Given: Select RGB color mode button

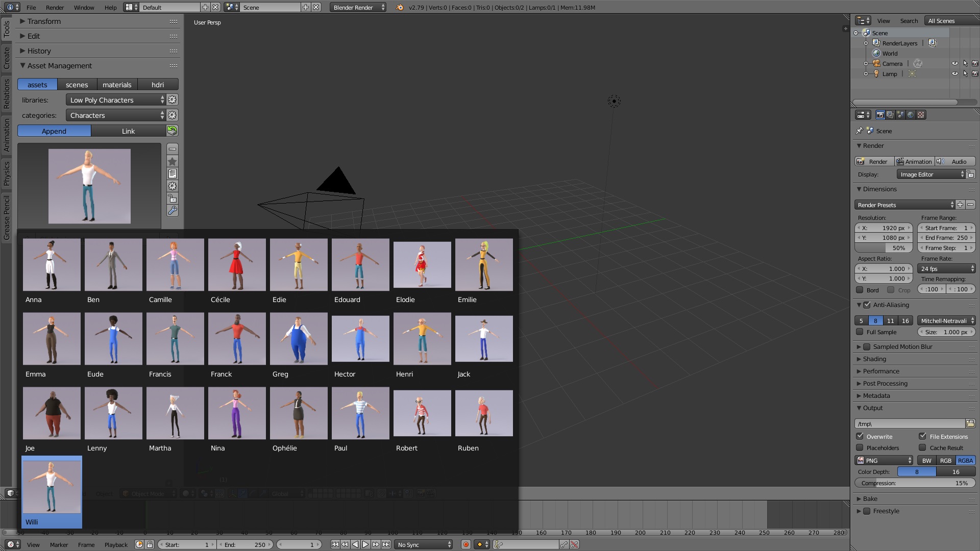Looking at the screenshot, I should pos(945,460).
